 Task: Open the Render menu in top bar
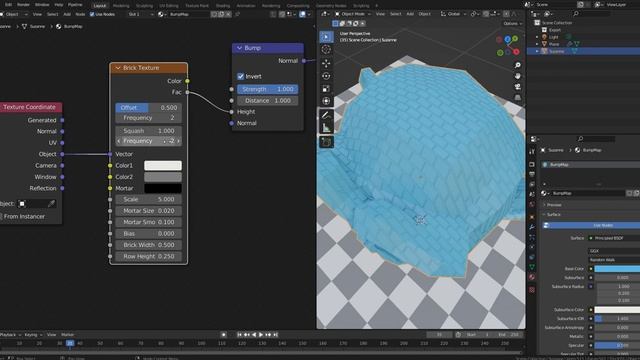(x=23, y=4)
